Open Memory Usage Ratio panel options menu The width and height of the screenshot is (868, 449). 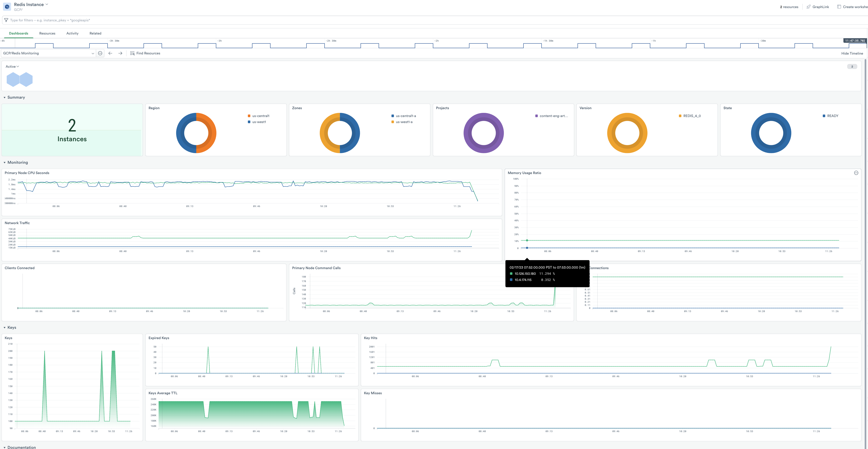[x=856, y=173]
